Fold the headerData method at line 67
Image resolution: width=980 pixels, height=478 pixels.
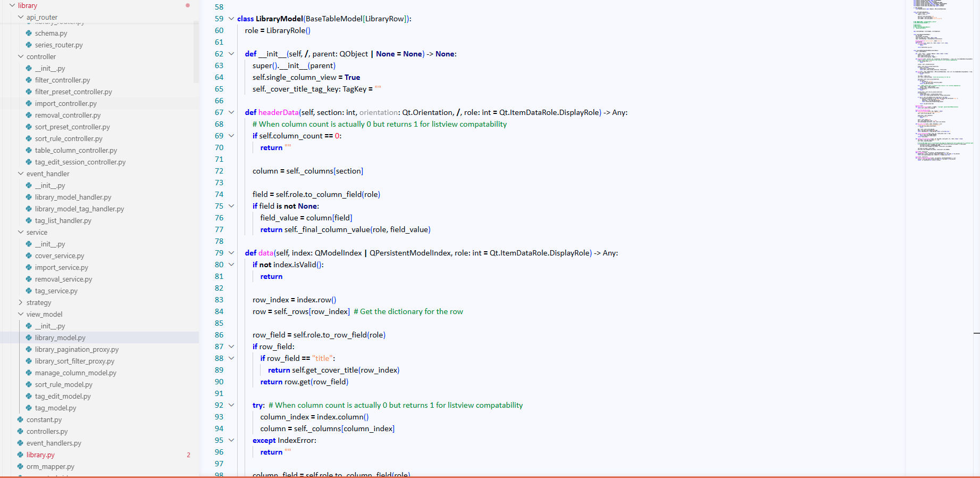tap(231, 112)
